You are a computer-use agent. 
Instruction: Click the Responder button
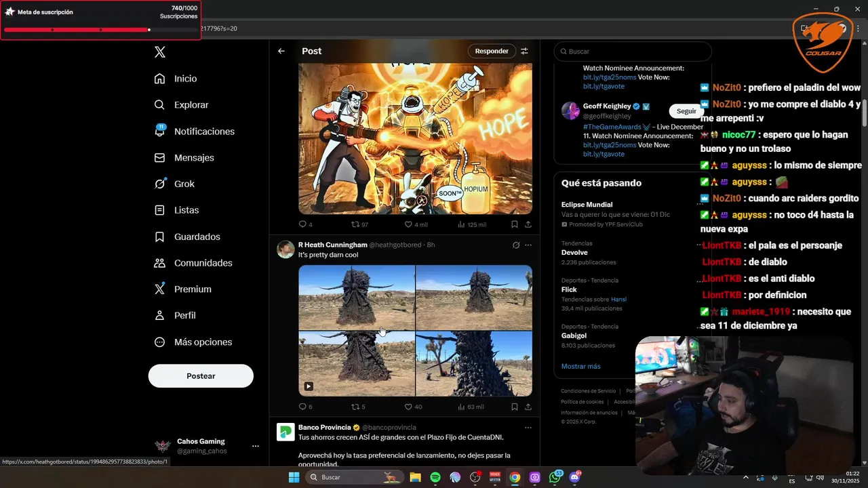[x=492, y=51]
